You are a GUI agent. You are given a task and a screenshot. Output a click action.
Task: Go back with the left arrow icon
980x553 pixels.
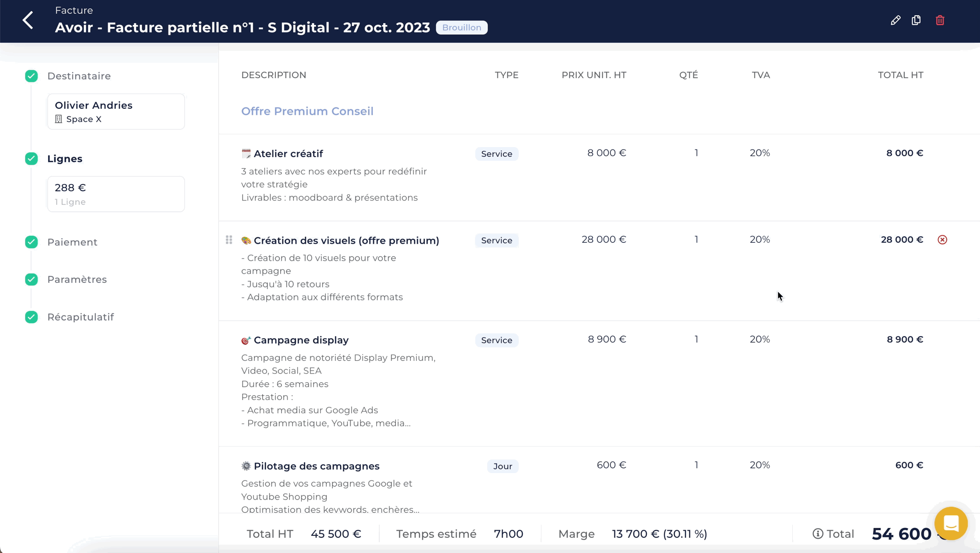[x=28, y=21]
